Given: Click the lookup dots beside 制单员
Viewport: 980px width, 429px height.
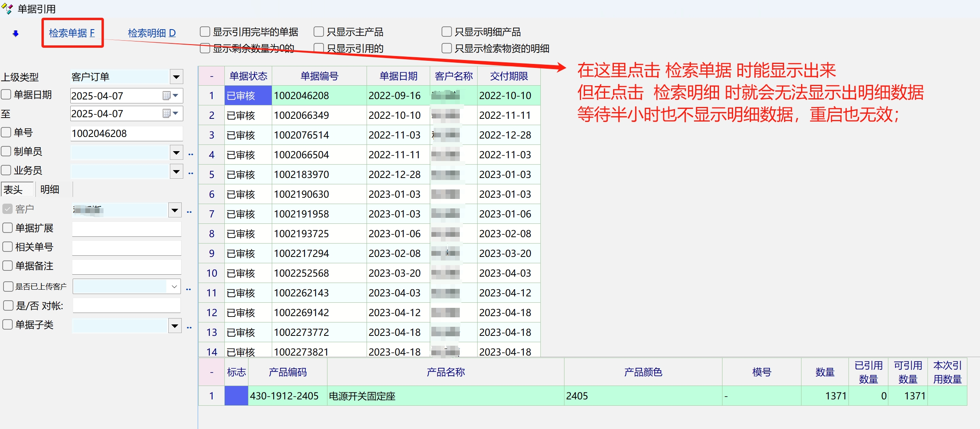Looking at the screenshot, I should (x=191, y=154).
